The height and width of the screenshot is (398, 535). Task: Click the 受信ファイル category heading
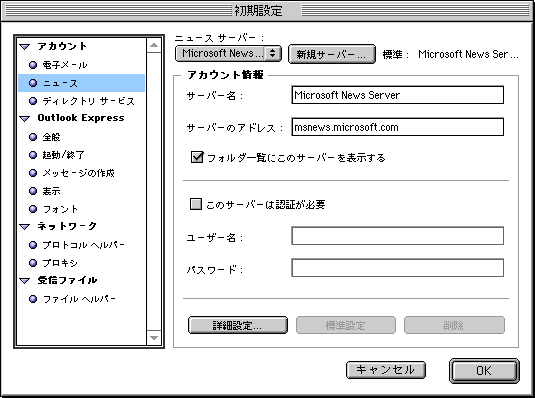(x=67, y=280)
